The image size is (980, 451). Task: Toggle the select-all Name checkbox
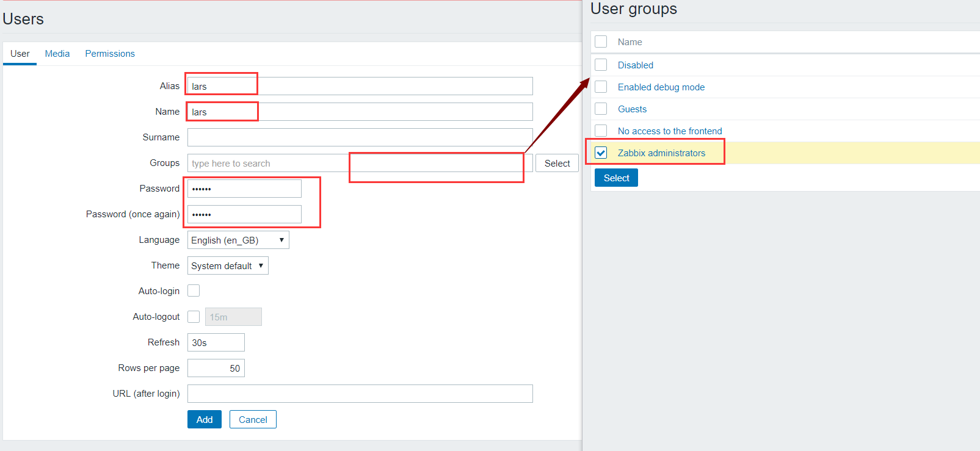pos(601,41)
